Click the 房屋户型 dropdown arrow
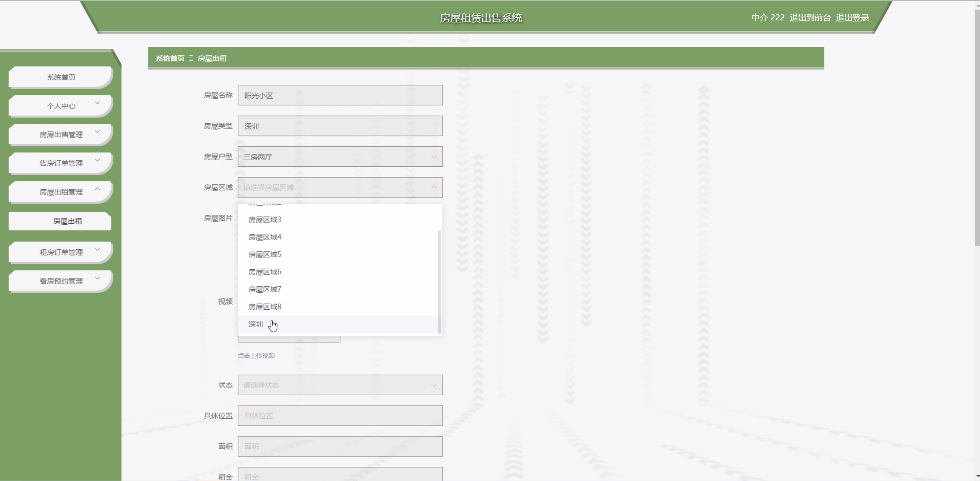The width and height of the screenshot is (980, 481). coord(433,157)
